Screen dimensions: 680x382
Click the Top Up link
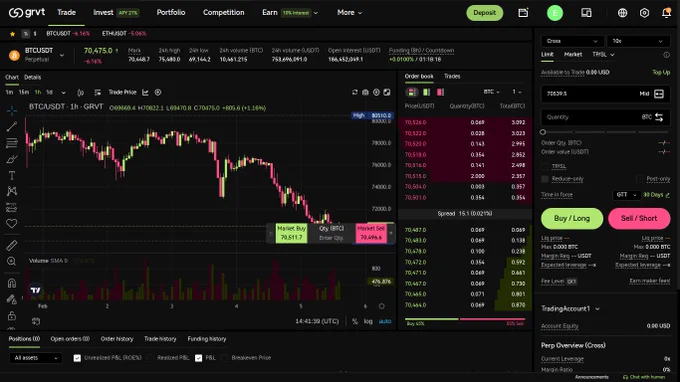(661, 72)
